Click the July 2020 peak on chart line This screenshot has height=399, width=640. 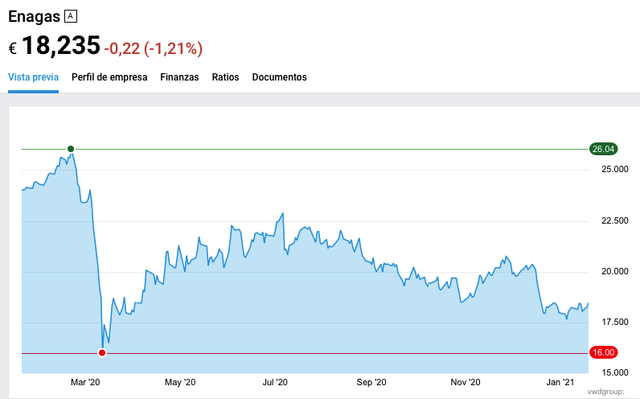(x=283, y=213)
